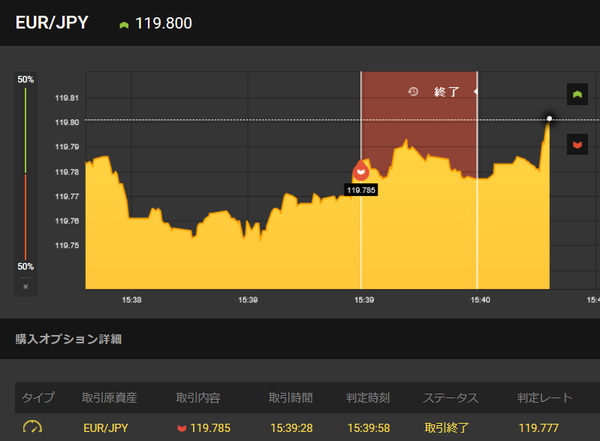Click the 119.75 price axis label

(67, 245)
